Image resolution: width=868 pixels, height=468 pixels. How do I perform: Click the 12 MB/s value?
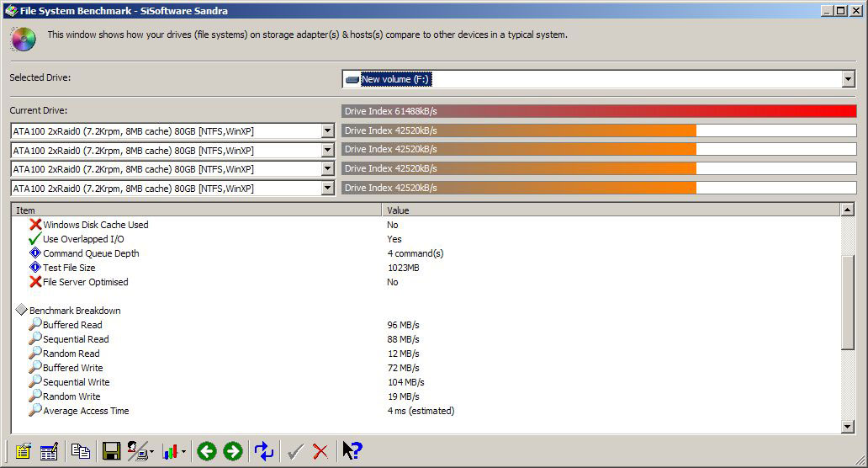(x=404, y=354)
